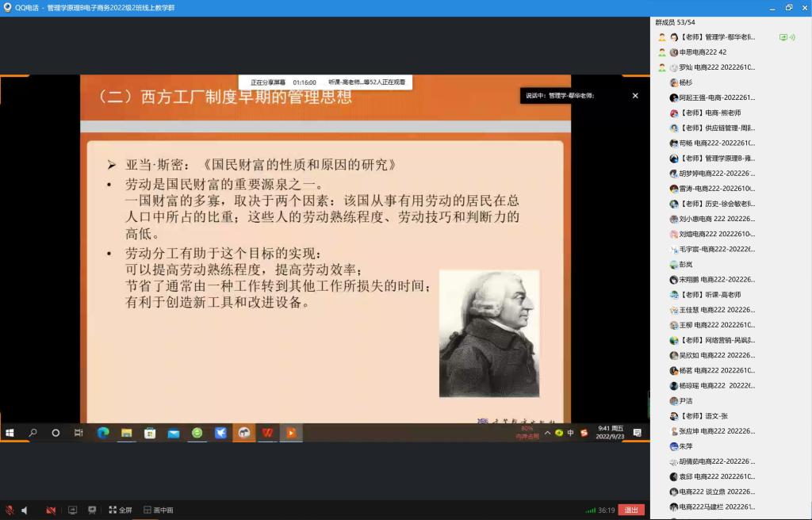The height and width of the screenshot is (520, 812).
Task: Turn on the camera
Action: (51, 510)
